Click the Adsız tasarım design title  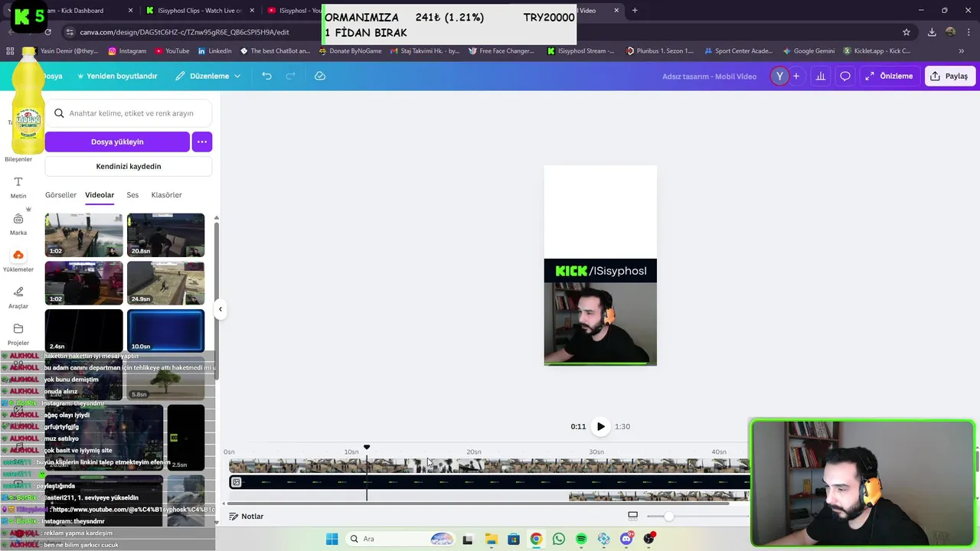pyautogui.click(x=709, y=76)
